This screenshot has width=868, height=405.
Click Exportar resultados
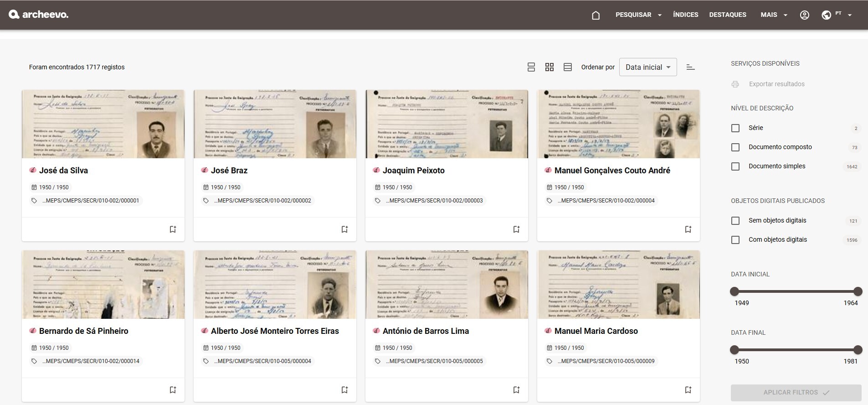[776, 84]
